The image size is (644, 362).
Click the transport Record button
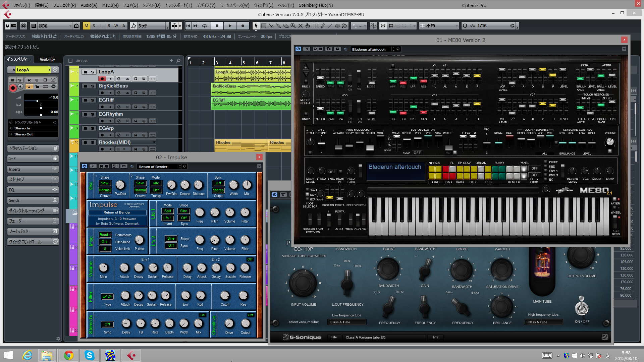click(x=243, y=26)
